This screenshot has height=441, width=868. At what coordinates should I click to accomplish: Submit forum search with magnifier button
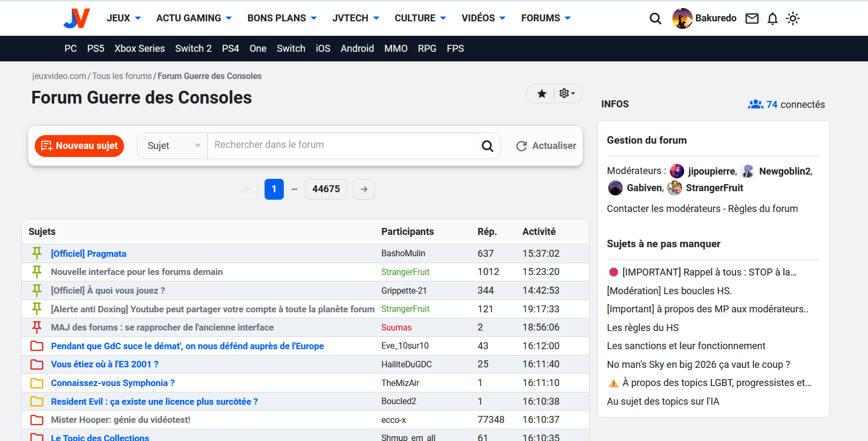[x=487, y=146]
